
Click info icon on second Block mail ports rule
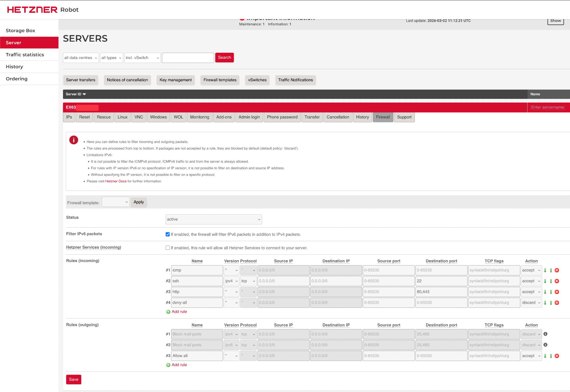545,345
